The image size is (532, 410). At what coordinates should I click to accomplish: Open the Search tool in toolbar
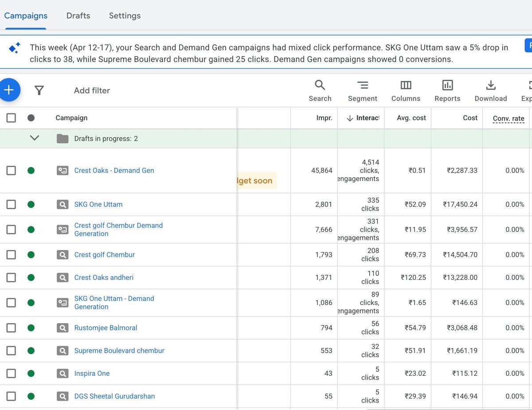click(320, 91)
